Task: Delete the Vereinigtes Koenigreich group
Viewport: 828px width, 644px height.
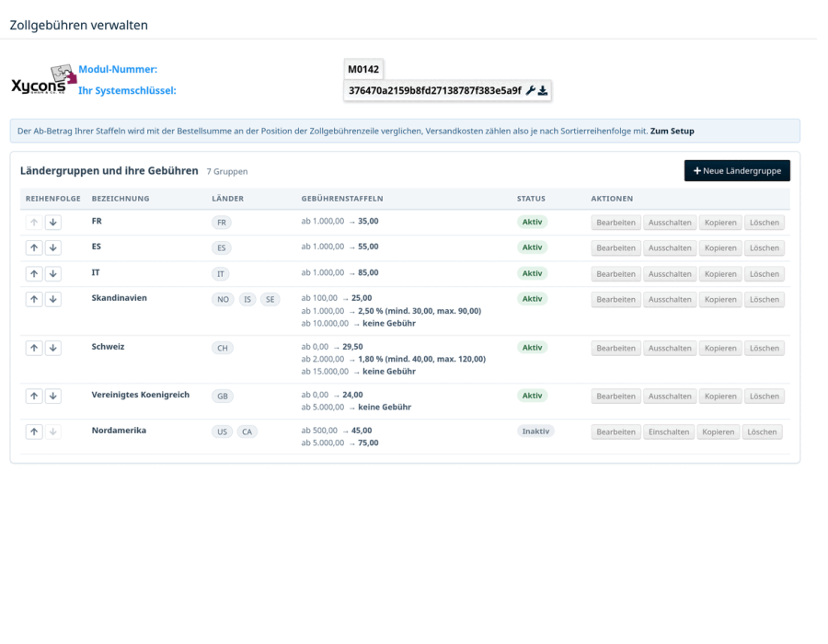Action: tap(765, 396)
